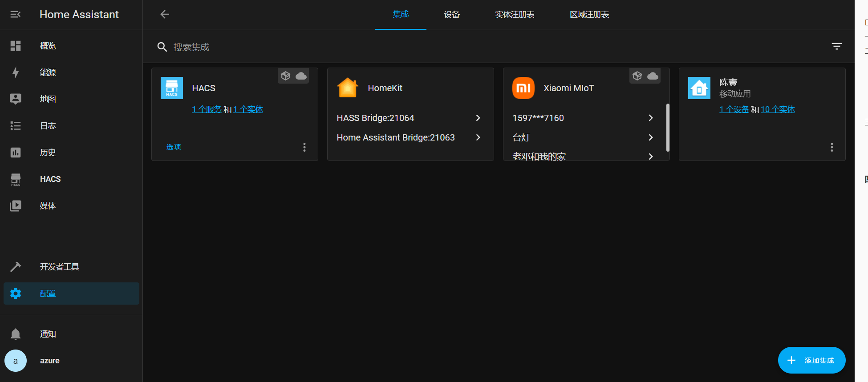Screen dimensions: 868x382
Task: Expand the 台灯 entry chevron
Action: tap(651, 137)
